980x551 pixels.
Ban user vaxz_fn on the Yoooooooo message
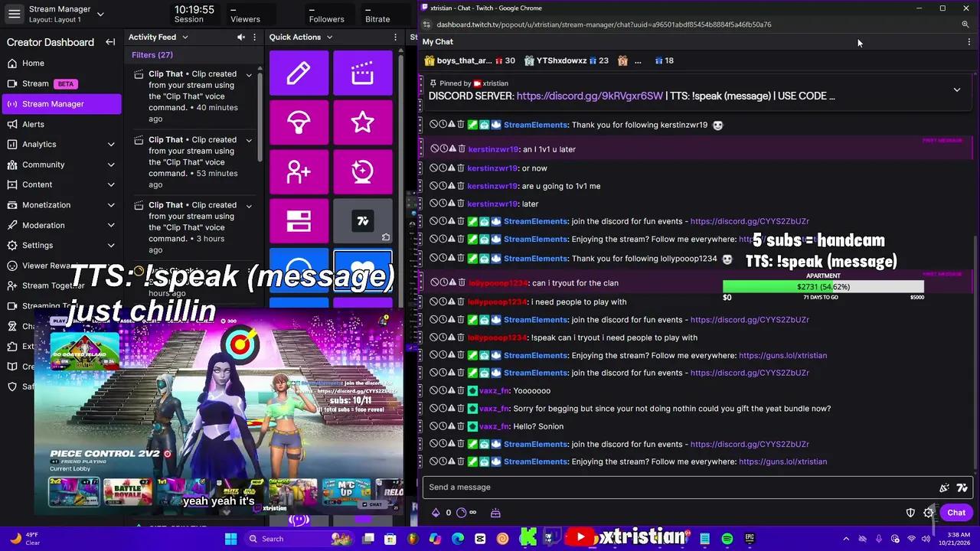[x=433, y=391]
